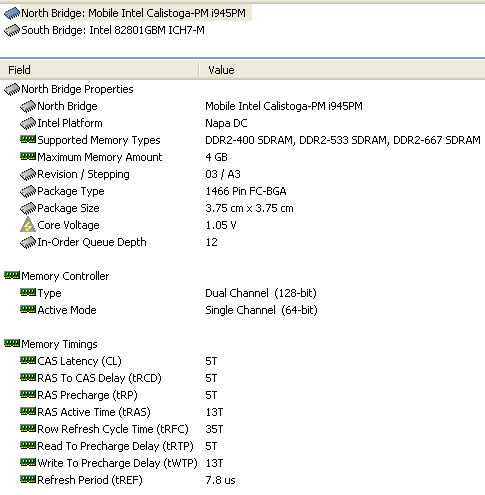
Task: Select the Memory Timings heading
Action: (59, 344)
